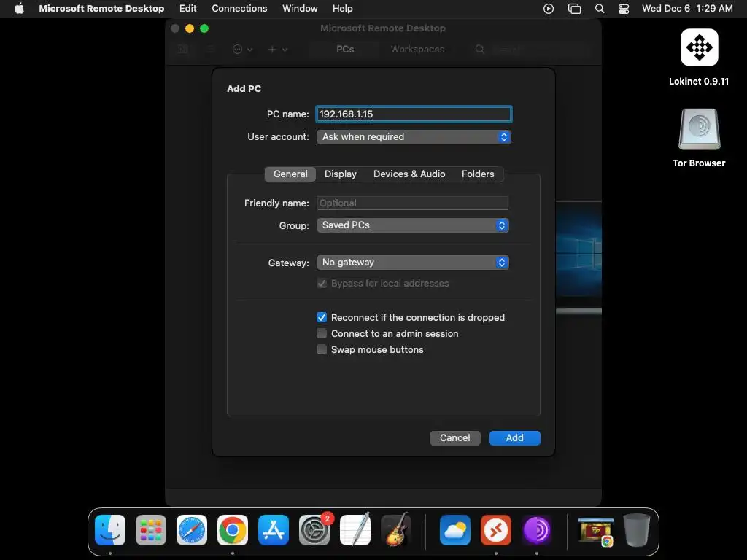
Task: Open the User account dropdown
Action: click(x=414, y=136)
